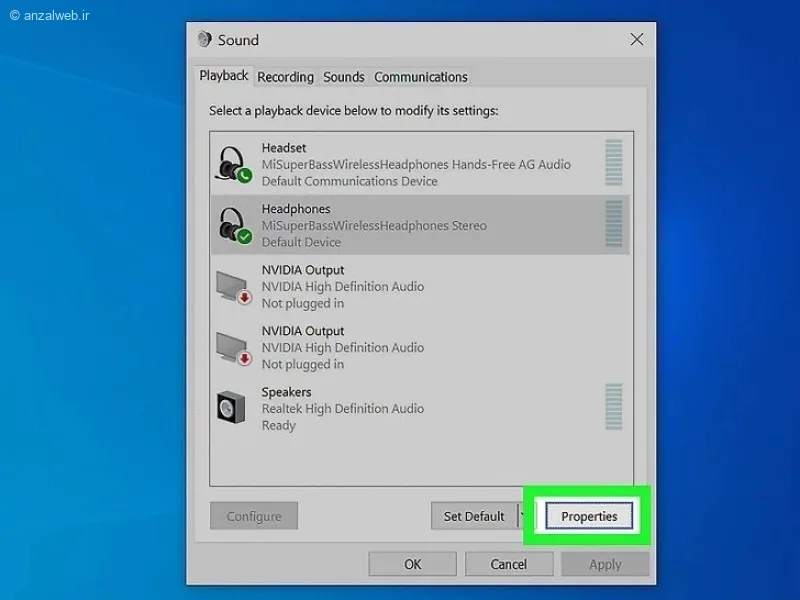Expand the Set Default dropdown arrow
The image size is (800, 600).
[x=523, y=516]
